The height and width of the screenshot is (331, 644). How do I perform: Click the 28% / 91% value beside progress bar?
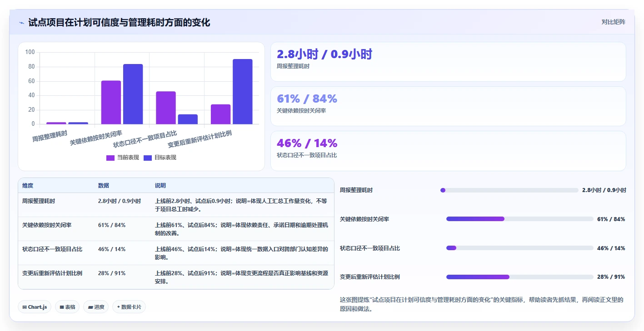[611, 277]
